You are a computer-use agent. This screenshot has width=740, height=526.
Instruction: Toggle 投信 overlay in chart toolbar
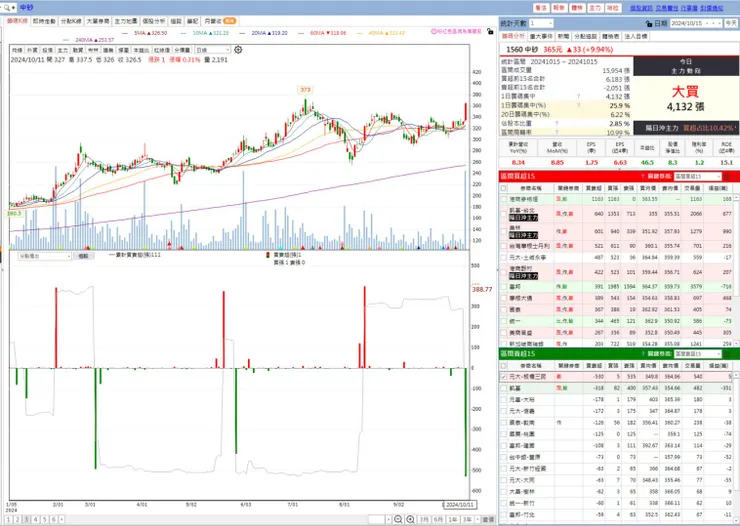(x=48, y=50)
